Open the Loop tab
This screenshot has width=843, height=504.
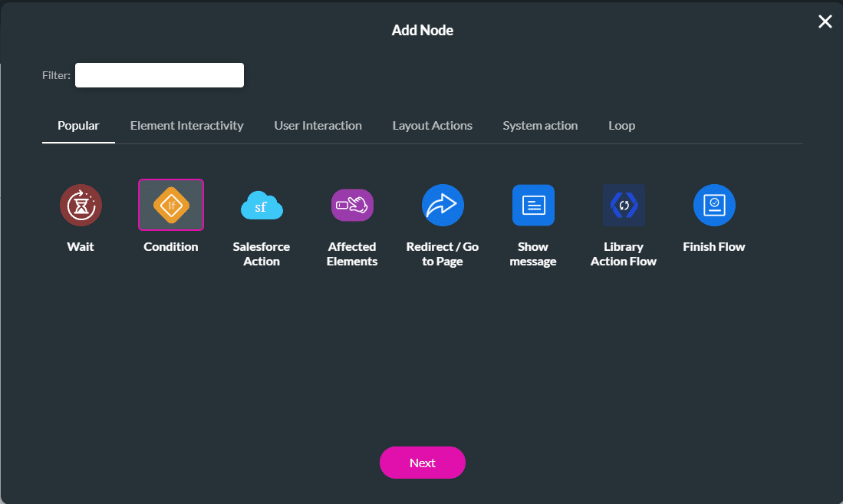[621, 126]
